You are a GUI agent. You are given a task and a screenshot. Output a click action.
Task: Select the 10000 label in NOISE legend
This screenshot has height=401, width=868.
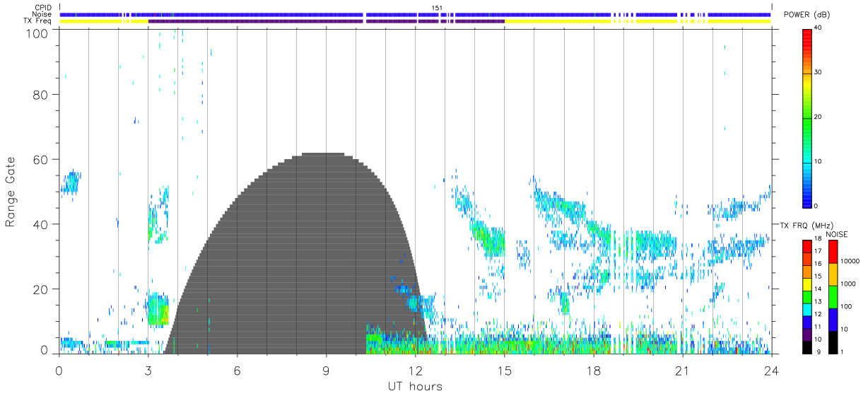pos(851,261)
